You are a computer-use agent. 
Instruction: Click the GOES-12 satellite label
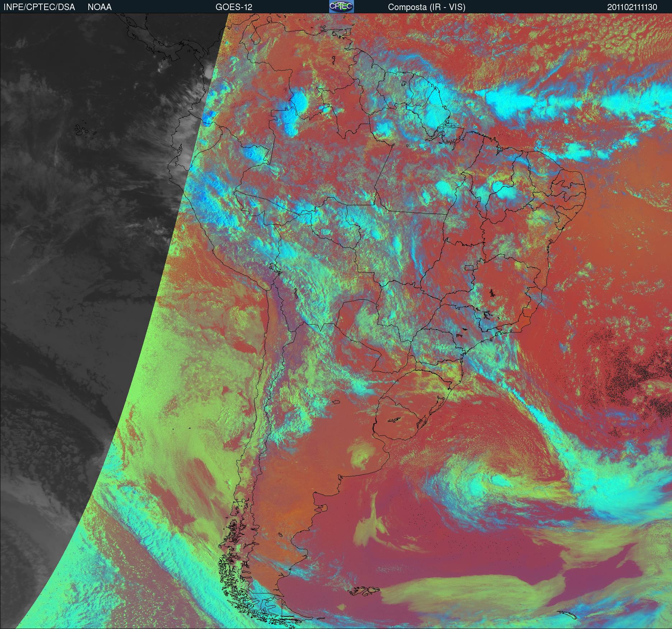pyautogui.click(x=234, y=7)
